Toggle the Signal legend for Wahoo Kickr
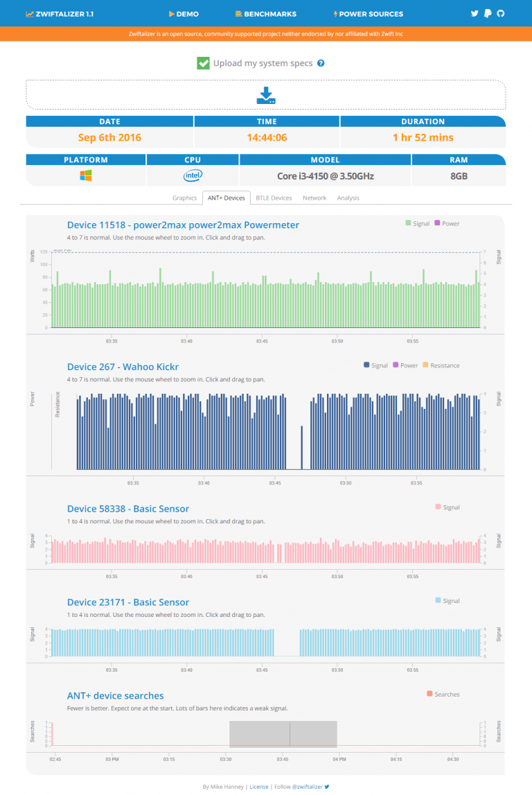The height and width of the screenshot is (795, 532). click(375, 365)
